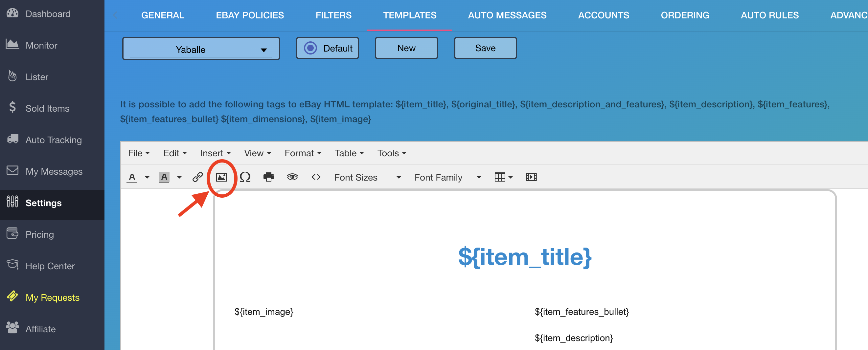Screen dimensions: 868x350
Task: Click the ${item_description} placeholder in editor
Action: point(574,338)
